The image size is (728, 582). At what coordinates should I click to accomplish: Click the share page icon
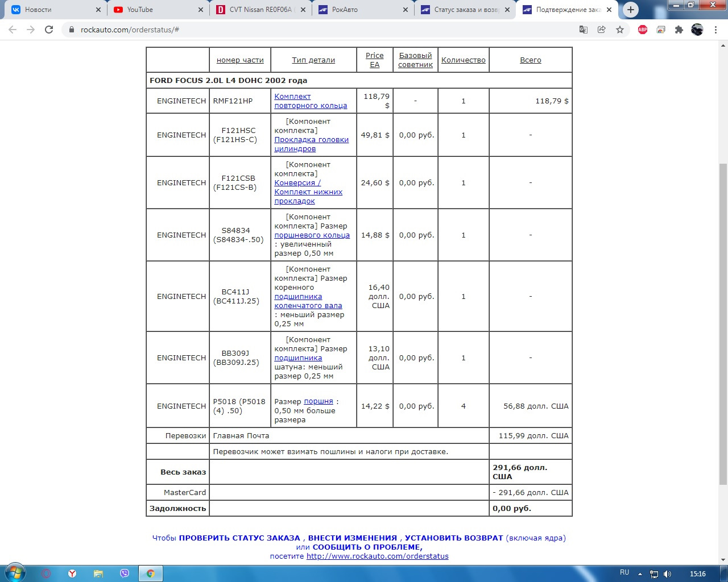click(x=601, y=30)
